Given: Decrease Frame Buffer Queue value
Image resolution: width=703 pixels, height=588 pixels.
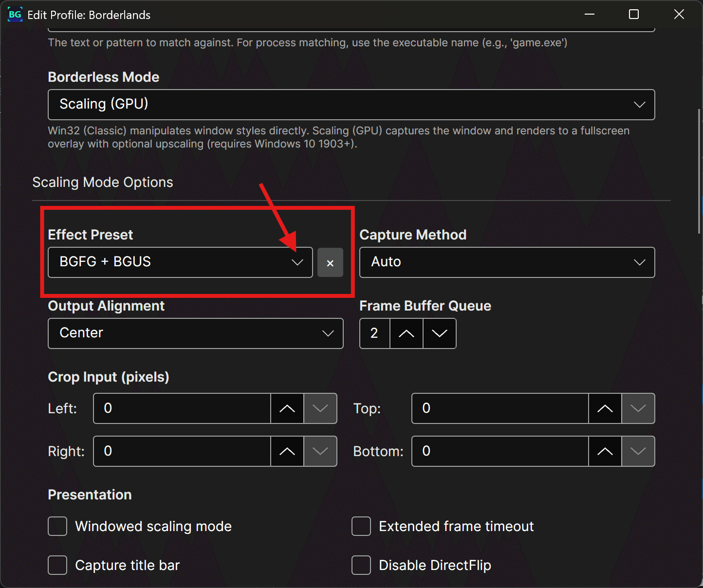Looking at the screenshot, I should (x=440, y=333).
